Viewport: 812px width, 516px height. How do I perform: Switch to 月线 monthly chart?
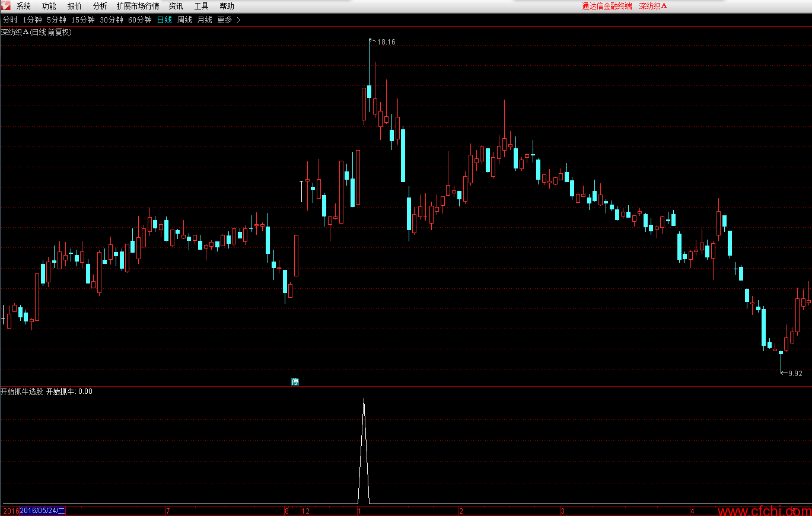[x=205, y=20]
